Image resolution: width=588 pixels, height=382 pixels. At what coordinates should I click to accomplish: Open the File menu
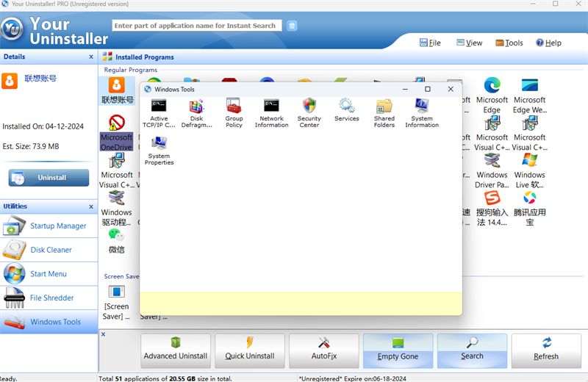(x=429, y=43)
